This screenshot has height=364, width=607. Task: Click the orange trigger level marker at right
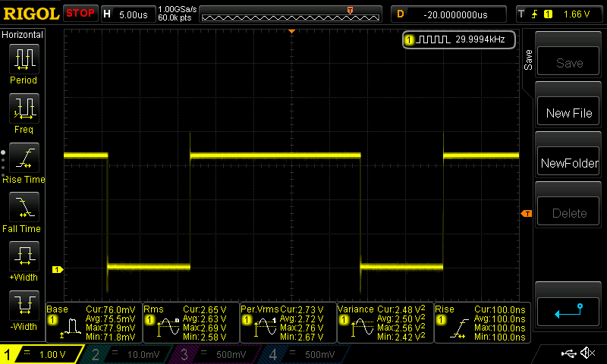click(x=527, y=214)
